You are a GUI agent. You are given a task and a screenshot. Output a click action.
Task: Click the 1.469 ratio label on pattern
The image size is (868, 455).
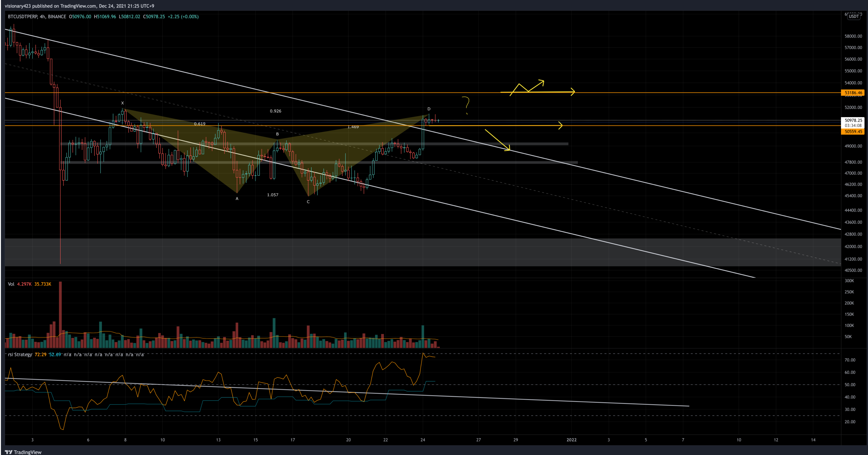(x=353, y=127)
